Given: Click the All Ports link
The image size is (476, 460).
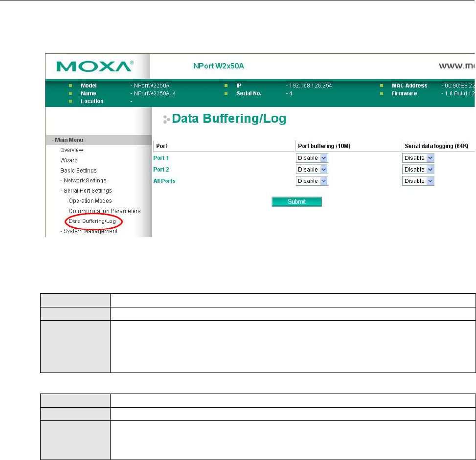Looking at the screenshot, I should click(x=164, y=181).
